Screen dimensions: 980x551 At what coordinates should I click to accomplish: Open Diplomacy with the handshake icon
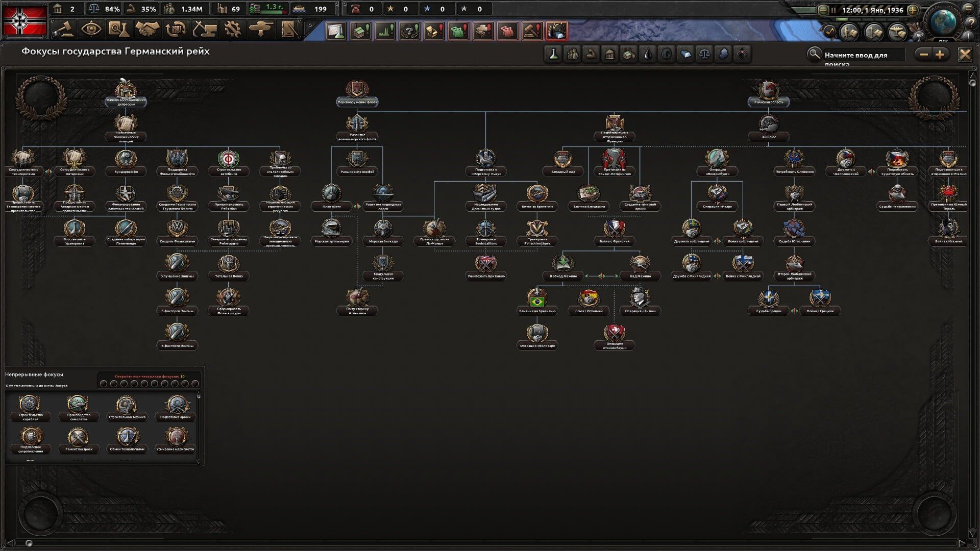pyautogui.click(x=147, y=30)
